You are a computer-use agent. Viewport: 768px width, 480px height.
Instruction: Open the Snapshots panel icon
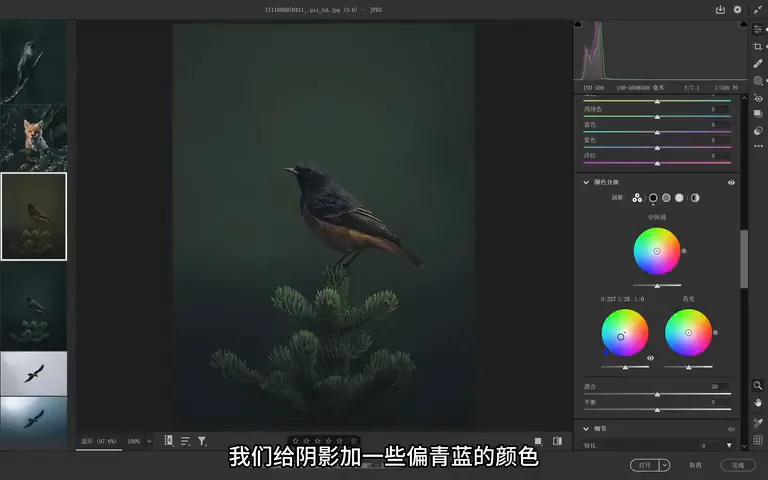[758, 114]
